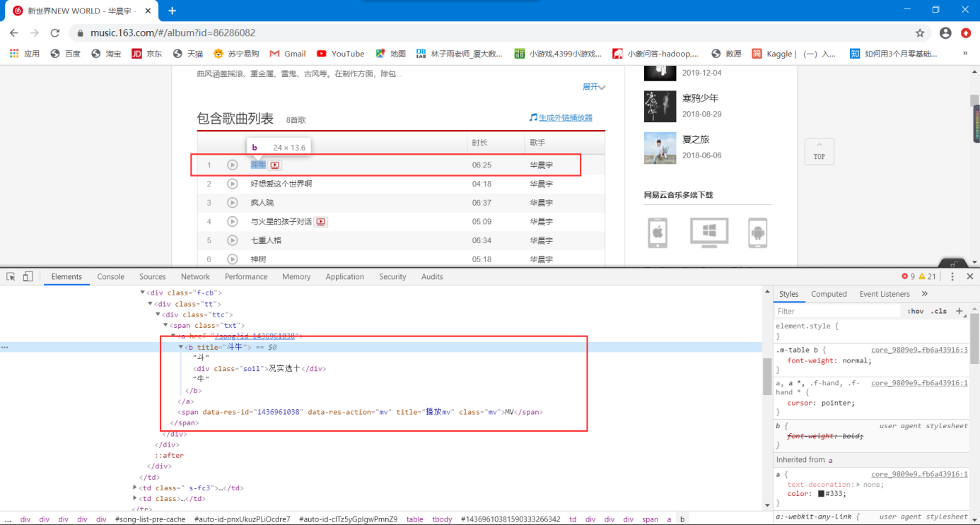
Task: Open the Computed styles tab
Action: click(829, 294)
